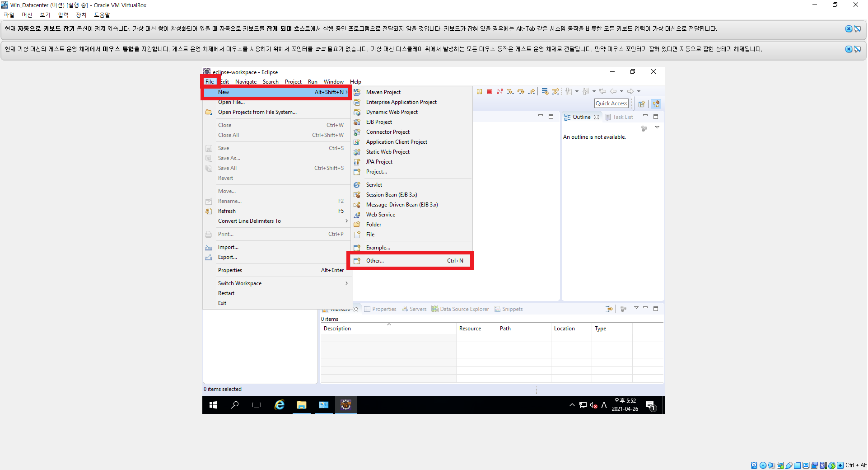Click the Forward navigation arrow icon

(x=630, y=91)
